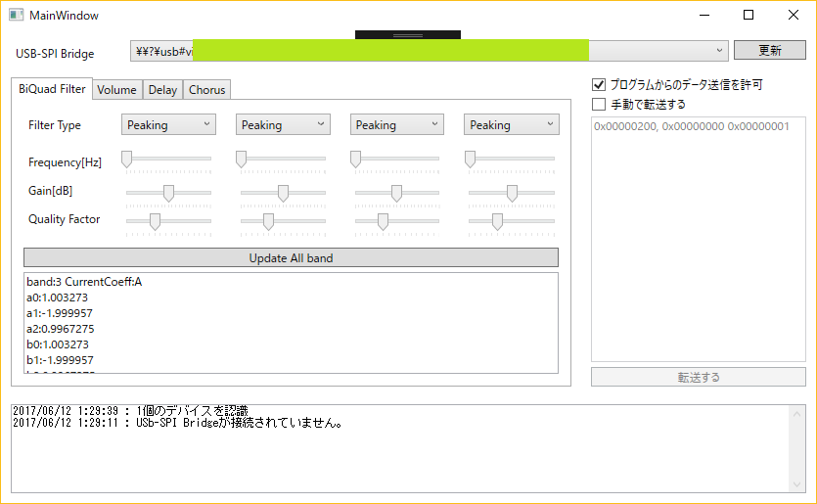Open the Chorus tab
The image size is (817, 504).
tap(206, 90)
